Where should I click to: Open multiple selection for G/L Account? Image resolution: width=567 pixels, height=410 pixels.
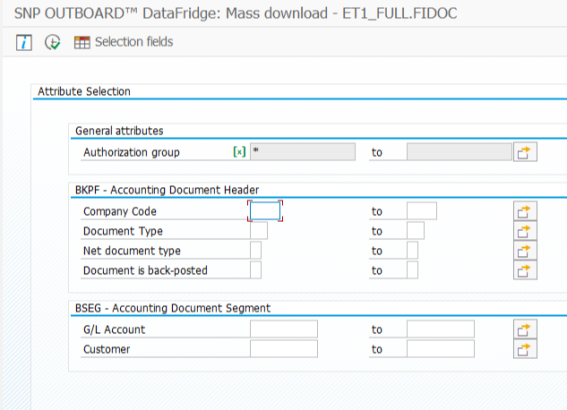point(525,329)
